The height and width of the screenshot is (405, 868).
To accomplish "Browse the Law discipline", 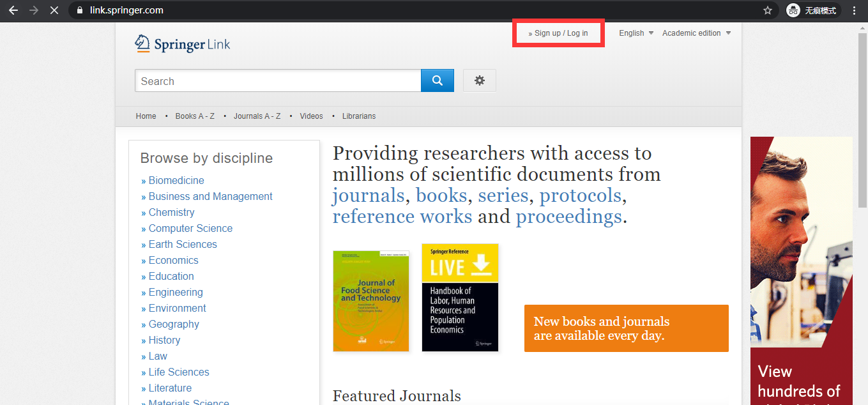I will pyautogui.click(x=158, y=356).
